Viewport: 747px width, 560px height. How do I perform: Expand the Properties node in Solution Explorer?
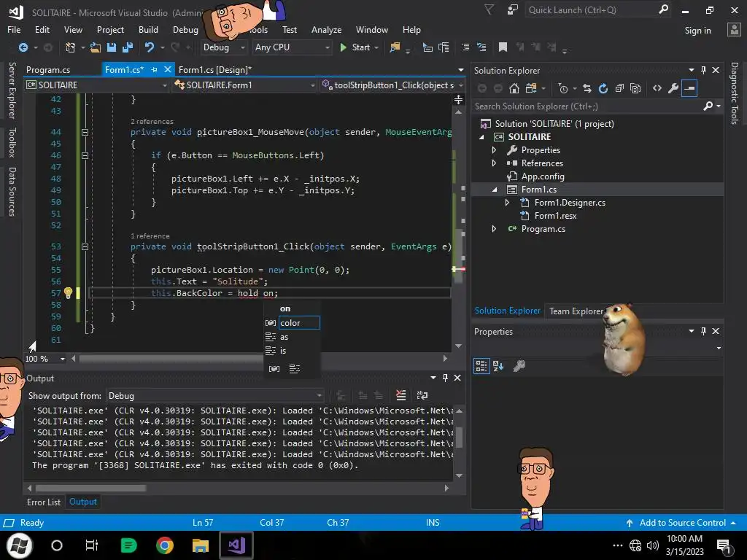(494, 150)
